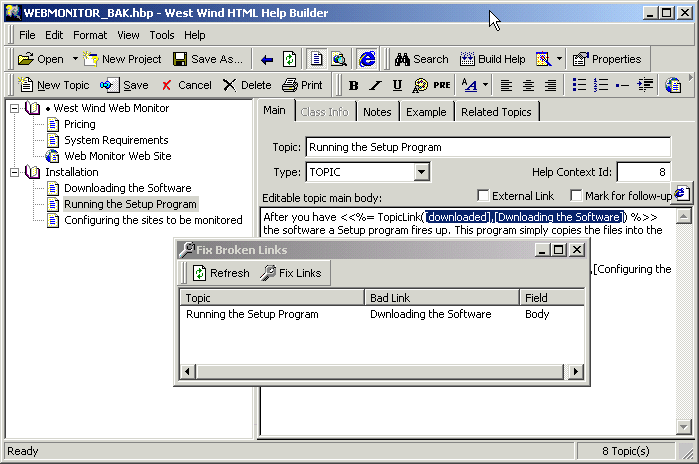Click Cancel with the red X
Screen dimensions: 699x464
click(186, 85)
